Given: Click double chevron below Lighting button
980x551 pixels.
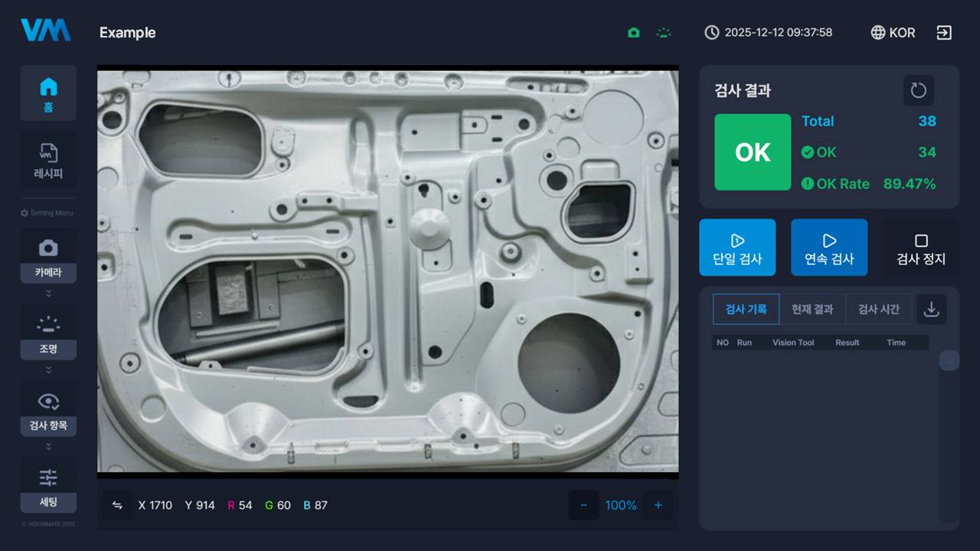Looking at the screenshot, I should coord(48,370).
